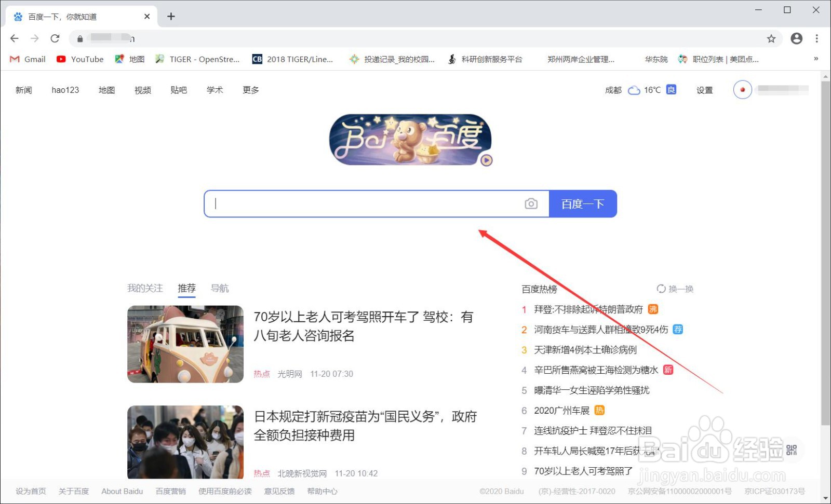Switch to the 导航 tab
This screenshot has height=504, width=831.
[x=220, y=288]
